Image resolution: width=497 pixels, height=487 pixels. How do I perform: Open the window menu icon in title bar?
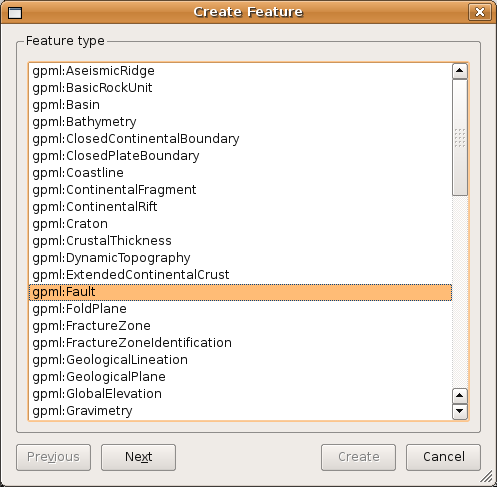(x=15, y=13)
